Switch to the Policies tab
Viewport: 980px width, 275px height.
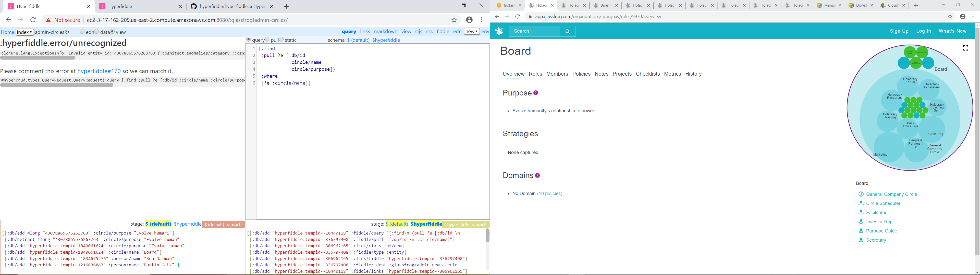tap(581, 74)
